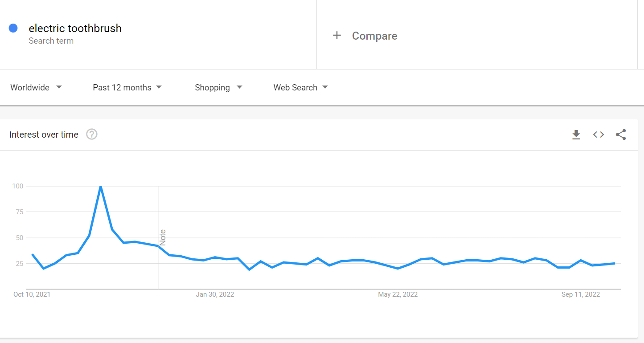This screenshot has width=644, height=343.
Task: Click the Compare button
Action: [365, 36]
